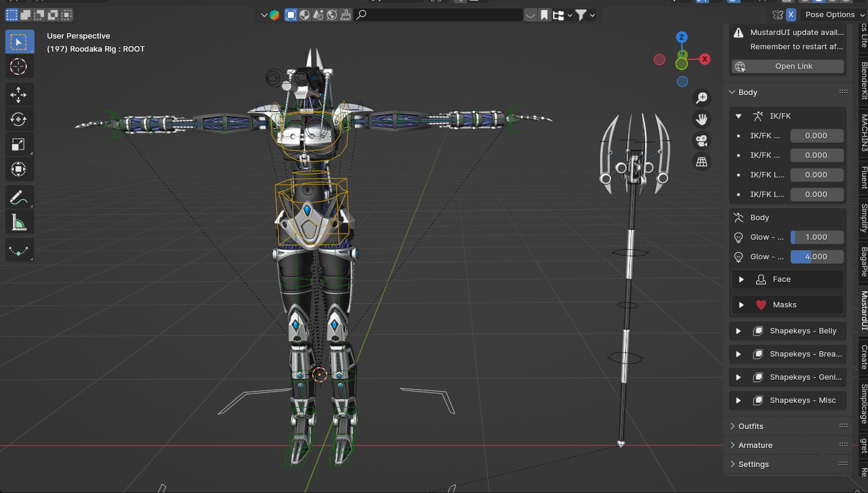Click the zoom magnifier viewport icon
The height and width of the screenshot is (493, 868).
[702, 98]
